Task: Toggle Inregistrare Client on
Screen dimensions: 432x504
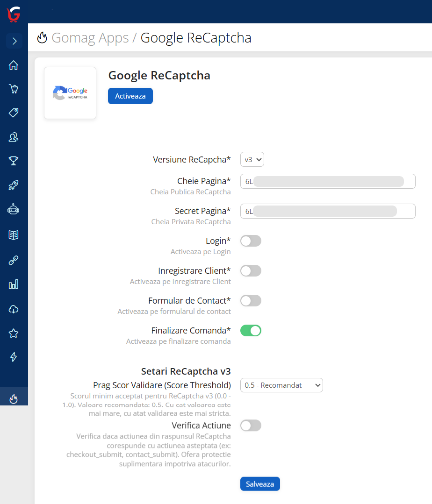Action: tap(251, 270)
